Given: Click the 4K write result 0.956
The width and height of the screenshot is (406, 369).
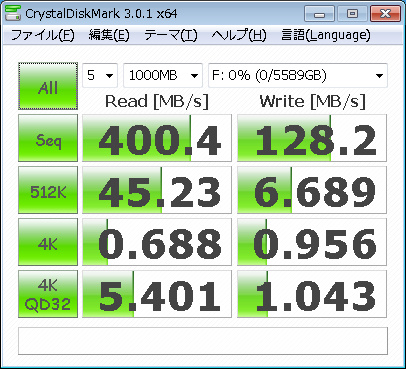Looking at the screenshot, I should 312,242.
